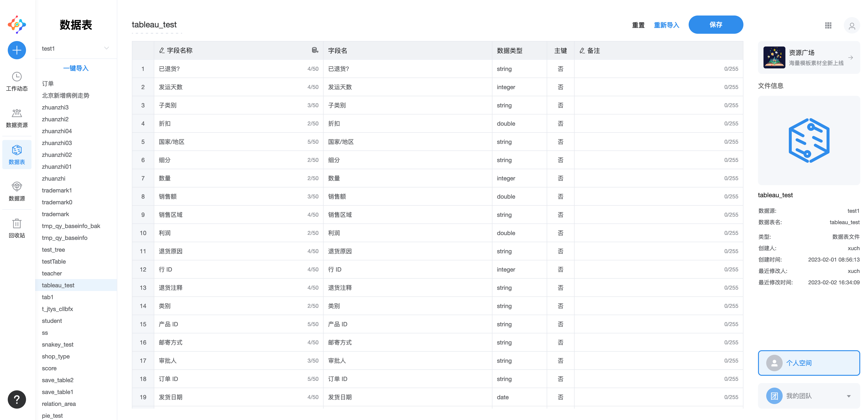The width and height of the screenshot is (868, 420).
Task: Open the apps grid icon
Action: (x=828, y=25)
